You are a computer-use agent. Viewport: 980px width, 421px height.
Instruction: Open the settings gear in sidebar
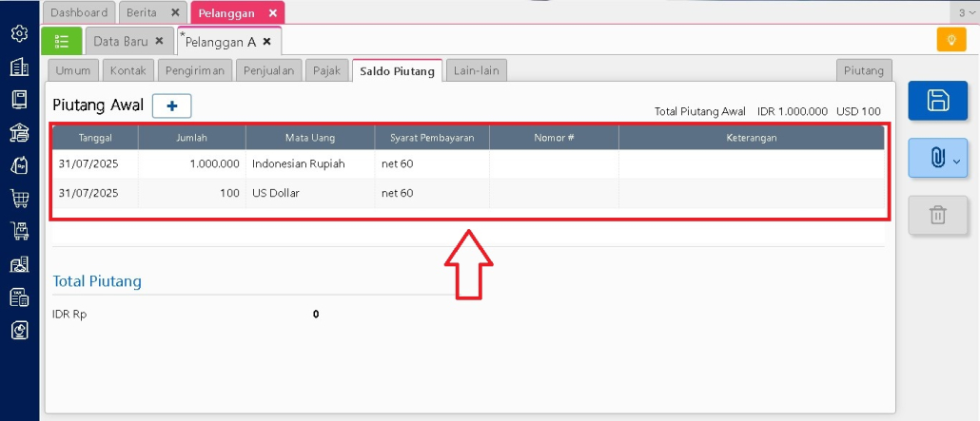coord(19,33)
